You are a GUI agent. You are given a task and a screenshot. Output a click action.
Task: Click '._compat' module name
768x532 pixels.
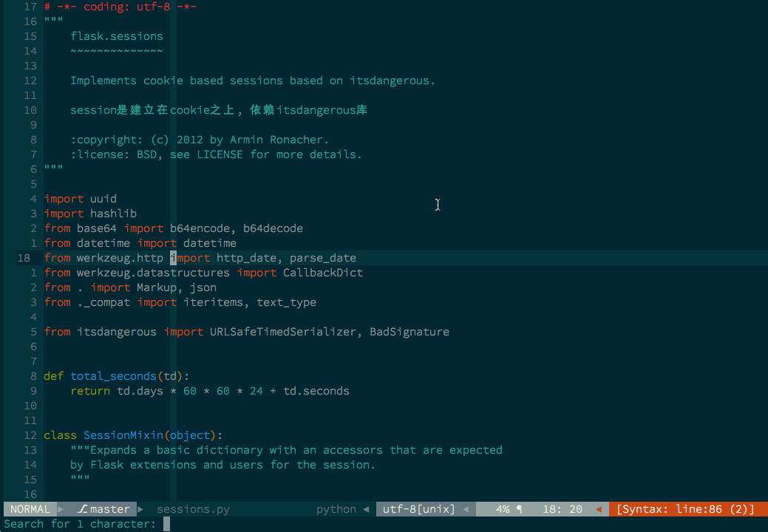[x=103, y=302]
